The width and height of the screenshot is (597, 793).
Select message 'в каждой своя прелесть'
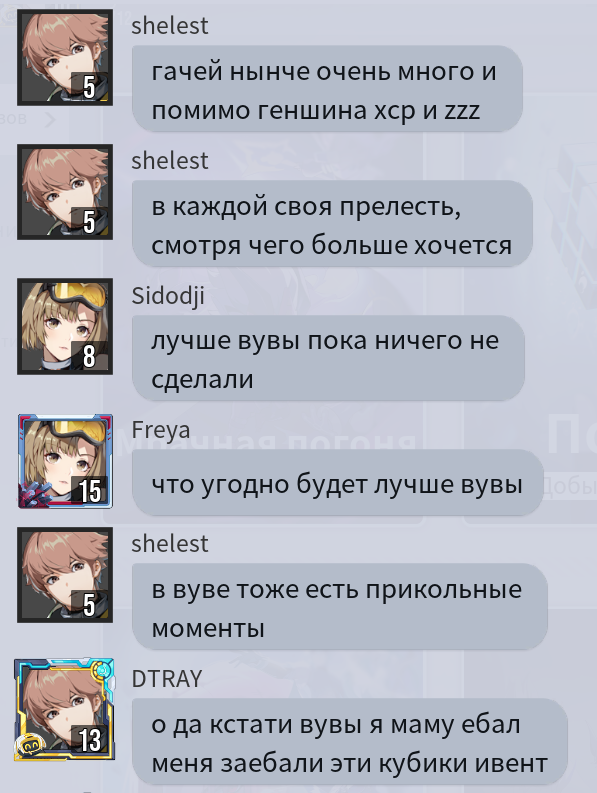332,224
